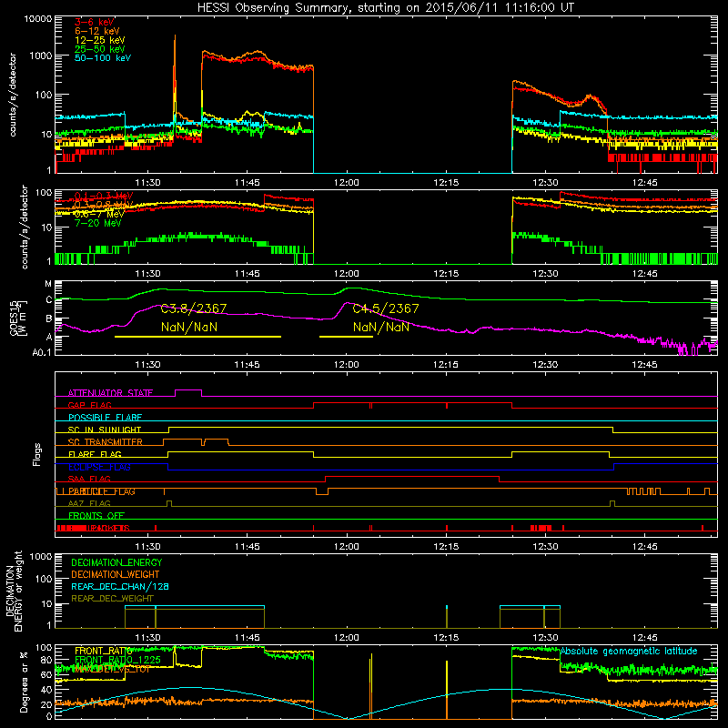Image resolution: width=728 pixels, height=728 pixels.
Task: Select the 12-25 keV legend label
Action: pos(100,40)
